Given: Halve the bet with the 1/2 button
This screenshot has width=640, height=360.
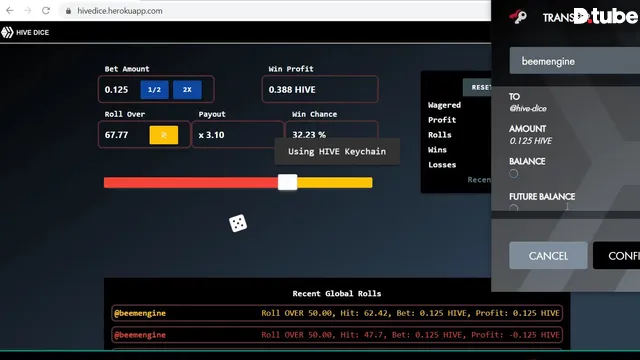Looking at the screenshot, I should [x=154, y=90].
